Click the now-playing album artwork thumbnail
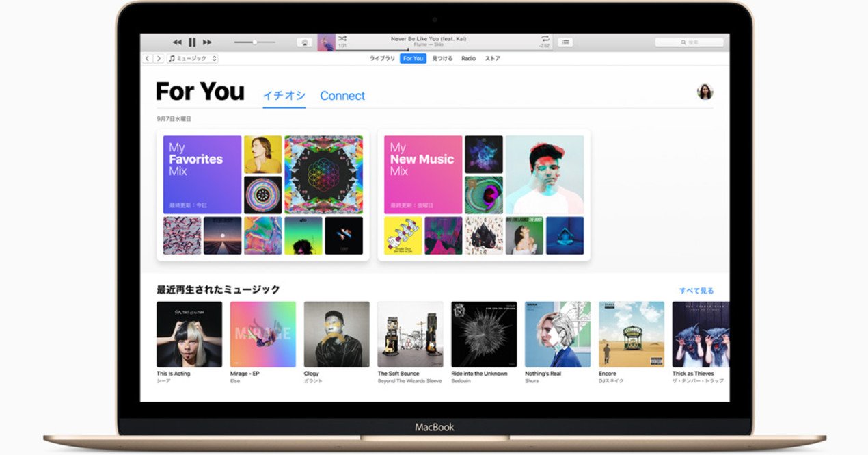This screenshot has width=868, height=455. point(326,42)
